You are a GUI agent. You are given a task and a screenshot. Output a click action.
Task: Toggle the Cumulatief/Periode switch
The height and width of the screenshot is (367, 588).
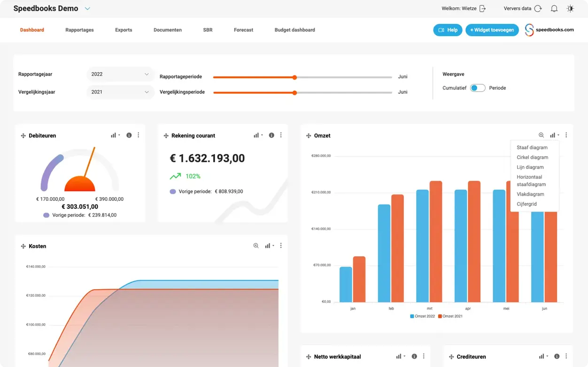(x=478, y=88)
